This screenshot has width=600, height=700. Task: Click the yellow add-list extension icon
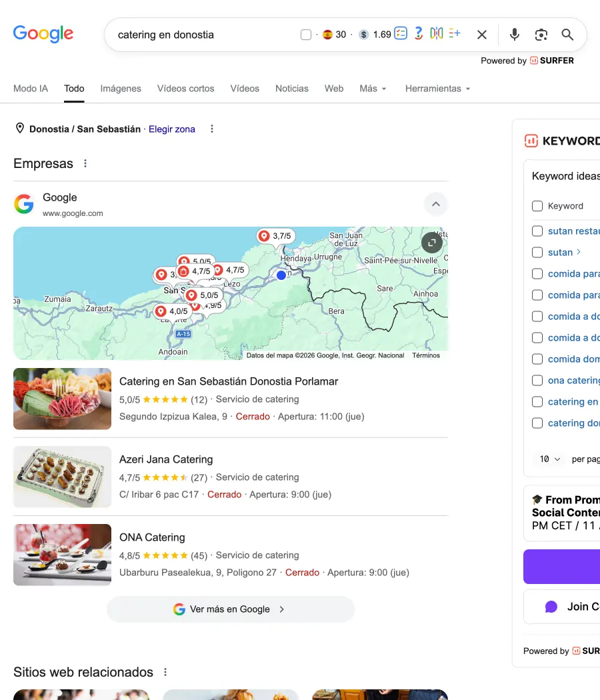[455, 33]
